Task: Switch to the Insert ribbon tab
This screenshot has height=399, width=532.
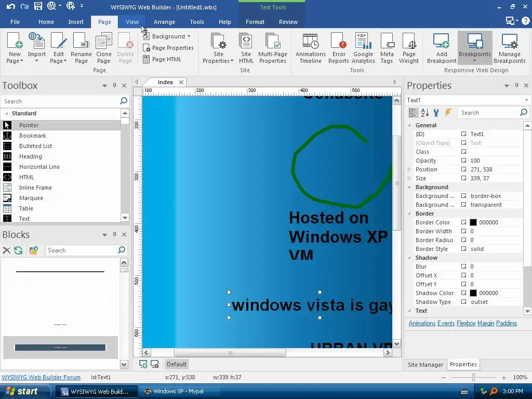Action: click(x=76, y=22)
